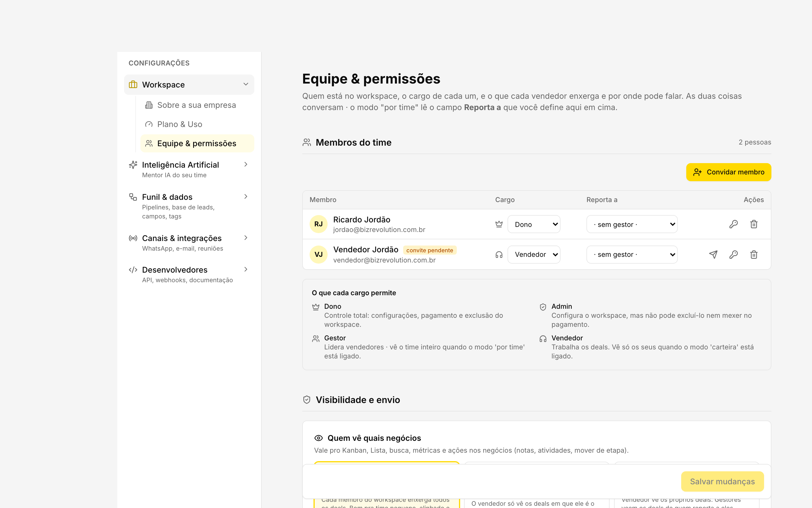This screenshot has height=508, width=812.
Task: Click the O que cada cargo permite heading
Action: click(354, 293)
